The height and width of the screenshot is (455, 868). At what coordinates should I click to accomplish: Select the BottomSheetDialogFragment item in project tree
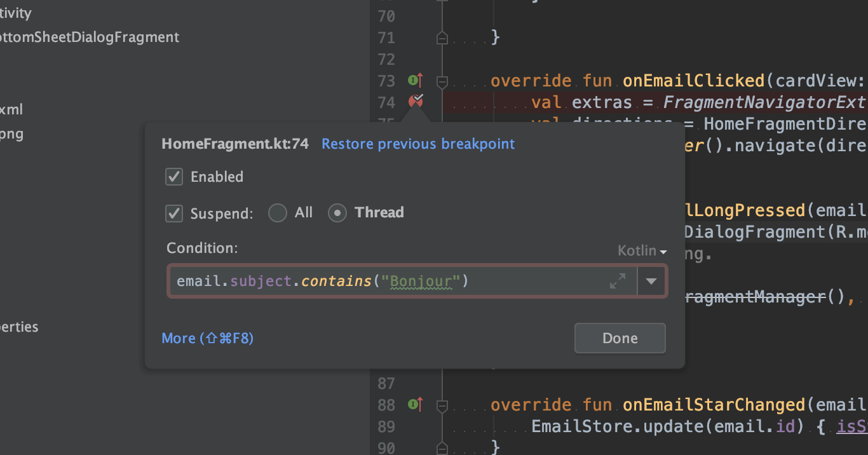(90, 37)
